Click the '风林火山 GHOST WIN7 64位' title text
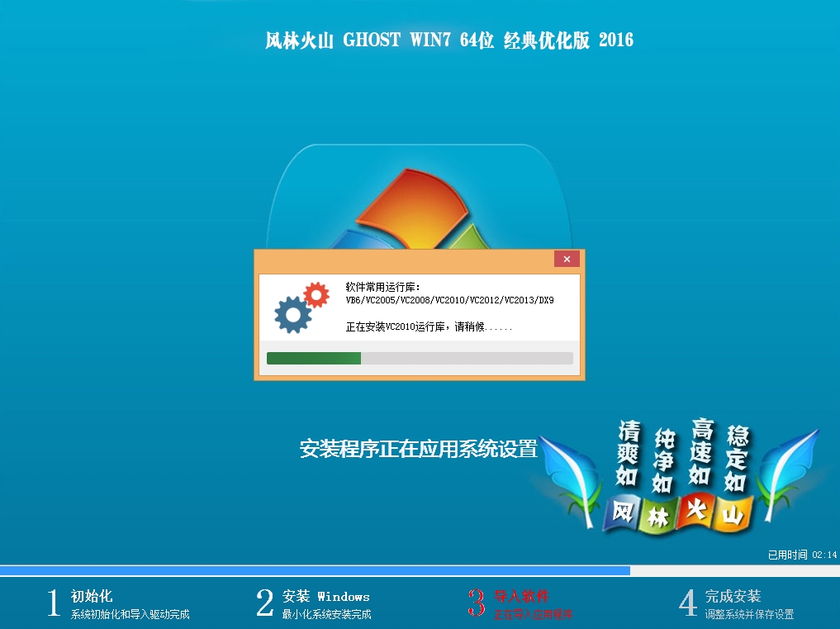 click(x=379, y=41)
